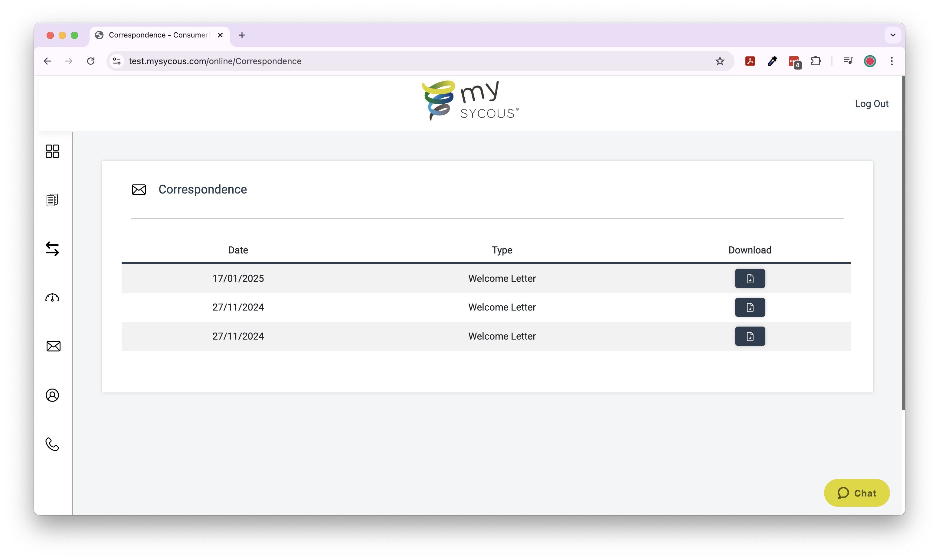The width and height of the screenshot is (939, 560).
Task: Open the correspondence envelope icon in sidebar
Action: click(x=53, y=347)
